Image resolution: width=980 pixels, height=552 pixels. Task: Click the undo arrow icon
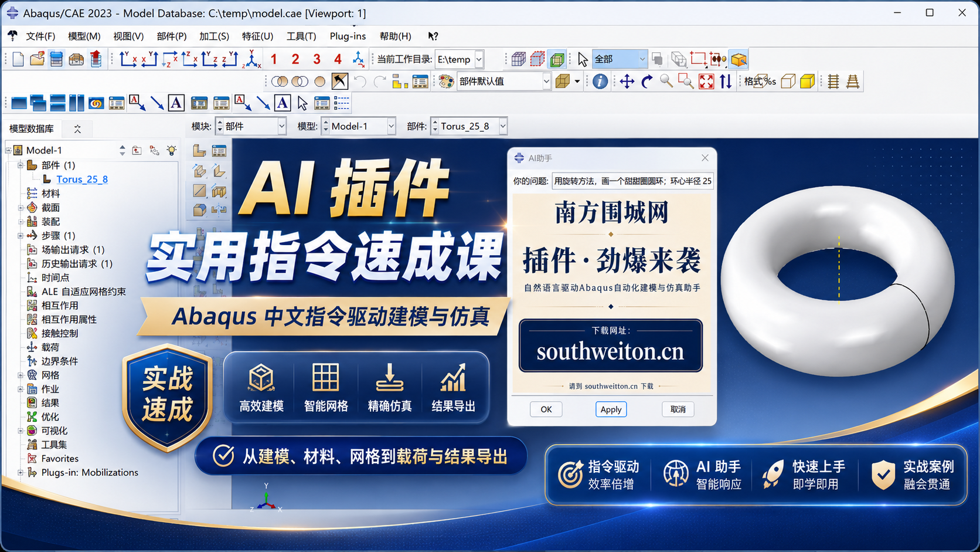point(360,82)
